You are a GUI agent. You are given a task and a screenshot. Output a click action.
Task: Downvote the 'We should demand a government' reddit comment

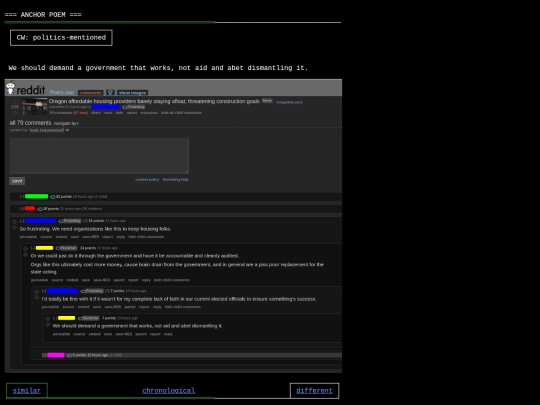48,325
